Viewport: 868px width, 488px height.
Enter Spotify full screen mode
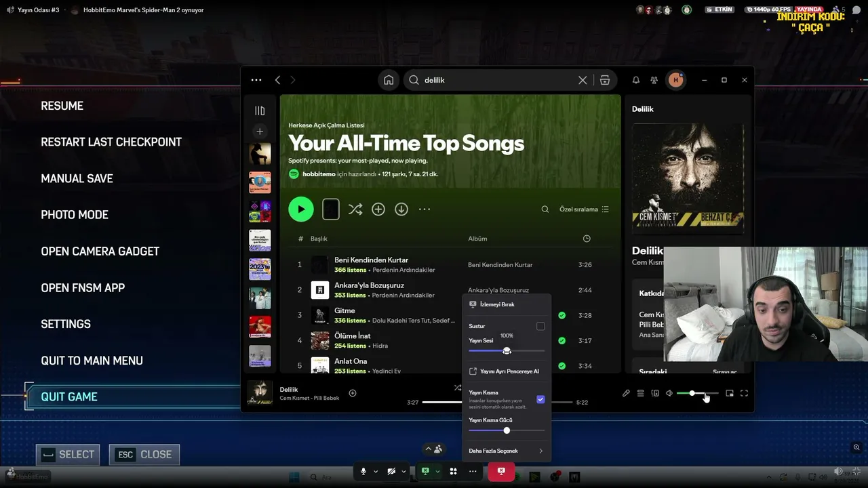[744, 393]
